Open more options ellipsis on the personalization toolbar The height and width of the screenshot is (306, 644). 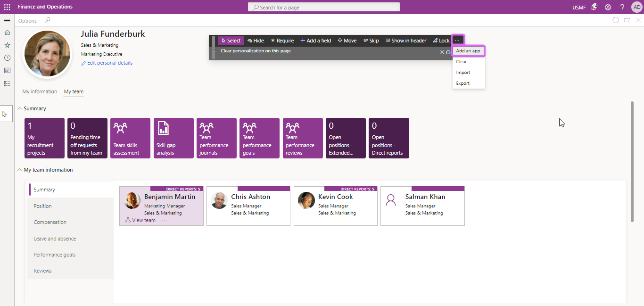pos(457,40)
